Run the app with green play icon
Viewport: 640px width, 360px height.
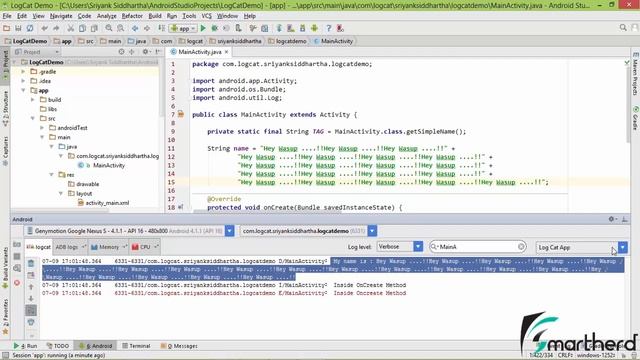coord(203,28)
